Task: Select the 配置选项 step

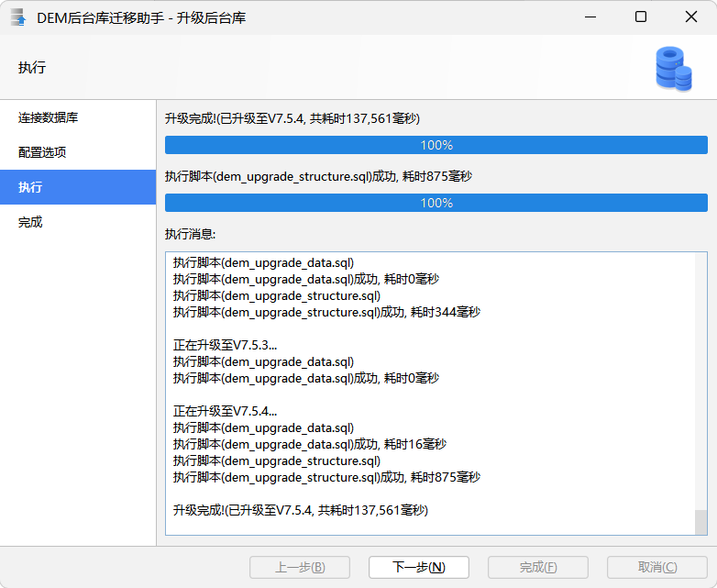Action: click(78, 152)
